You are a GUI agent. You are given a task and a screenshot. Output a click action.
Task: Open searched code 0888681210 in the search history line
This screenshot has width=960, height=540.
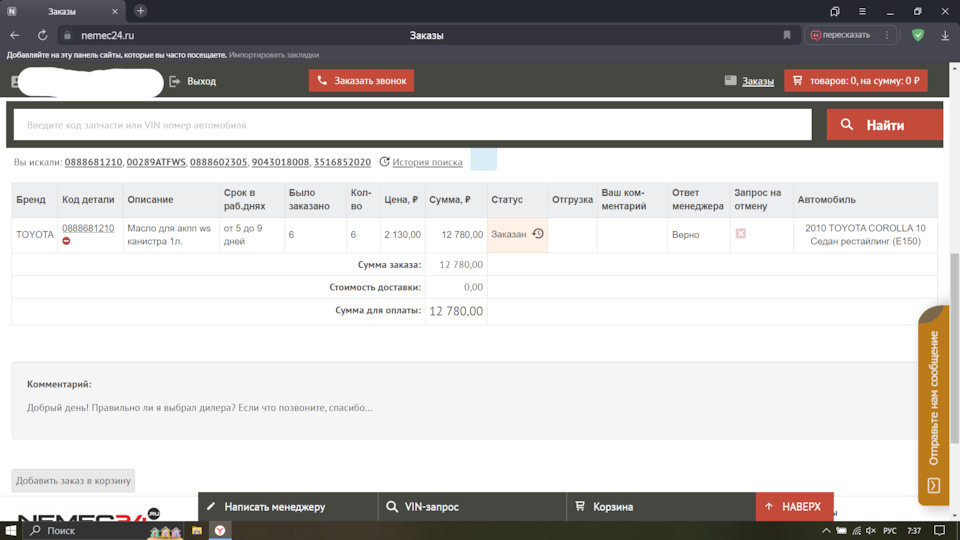(93, 162)
